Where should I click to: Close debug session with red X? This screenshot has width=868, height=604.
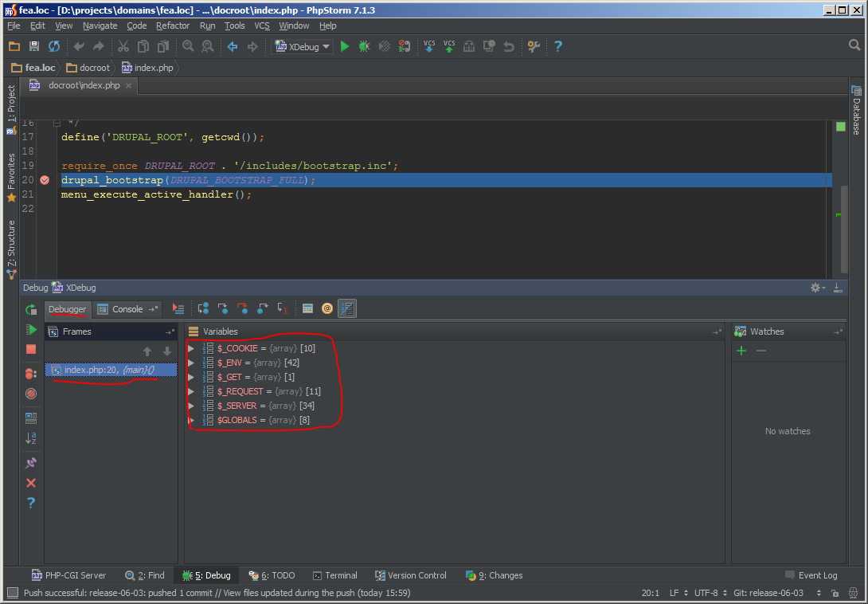pyautogui.click(x=31, y=483)
